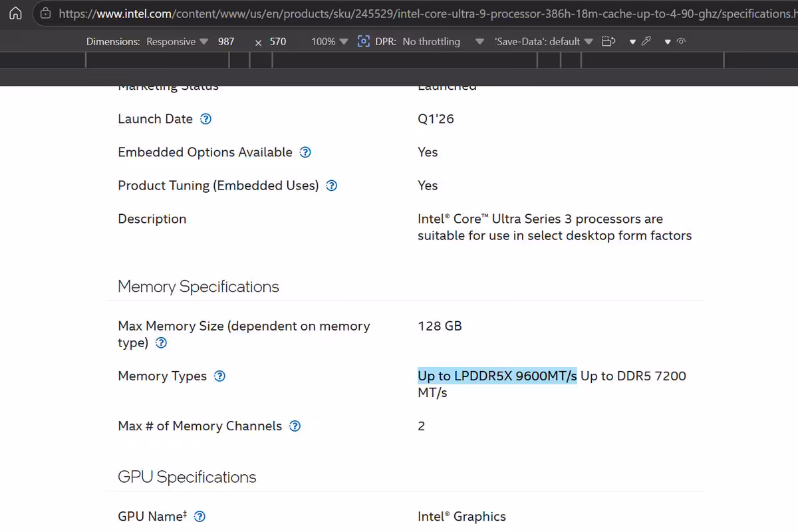Expand the arrow beside the eye icon
798x532 pixels.
coord(668,42)
